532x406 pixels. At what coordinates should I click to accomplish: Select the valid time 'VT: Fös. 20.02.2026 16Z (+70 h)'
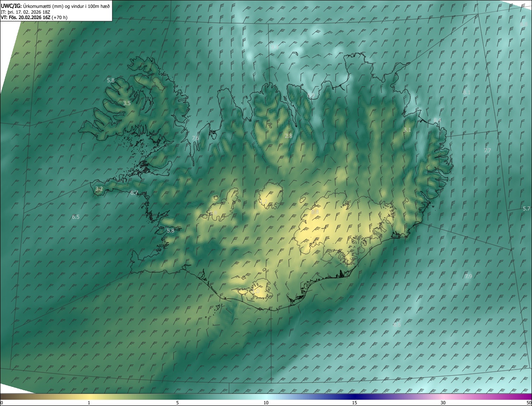click(x=34, y=17)
